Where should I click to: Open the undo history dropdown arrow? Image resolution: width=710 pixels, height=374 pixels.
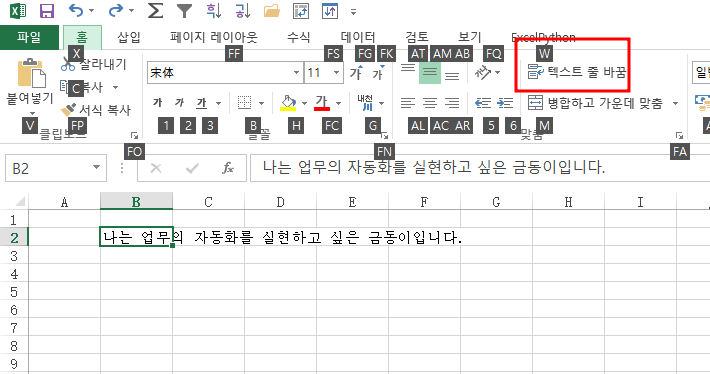pos(91,11)
